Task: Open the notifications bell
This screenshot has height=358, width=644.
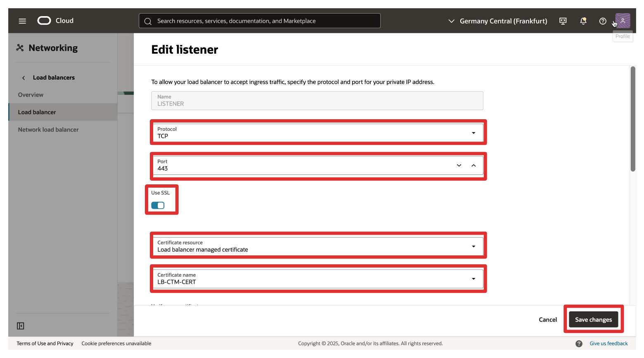Action: pos(583,21)
